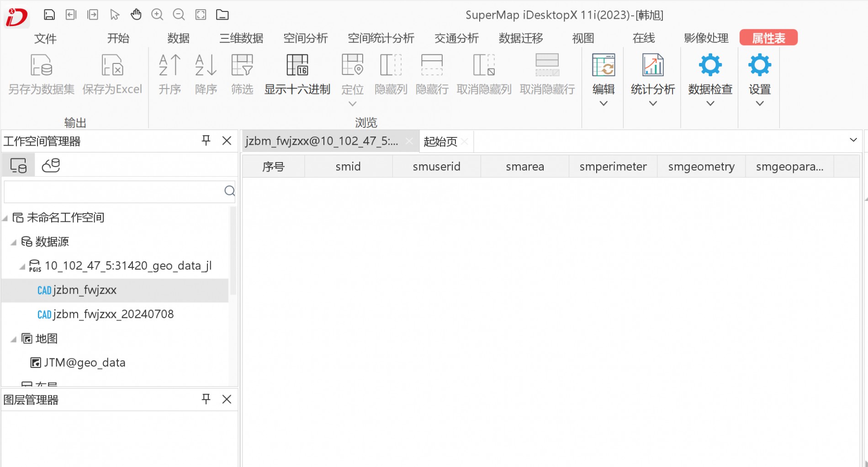Click the workspace tree vertical scrollbar
The width and height of the screenshot is (868, 467).
pyautogui.click(x=233, y=251)
